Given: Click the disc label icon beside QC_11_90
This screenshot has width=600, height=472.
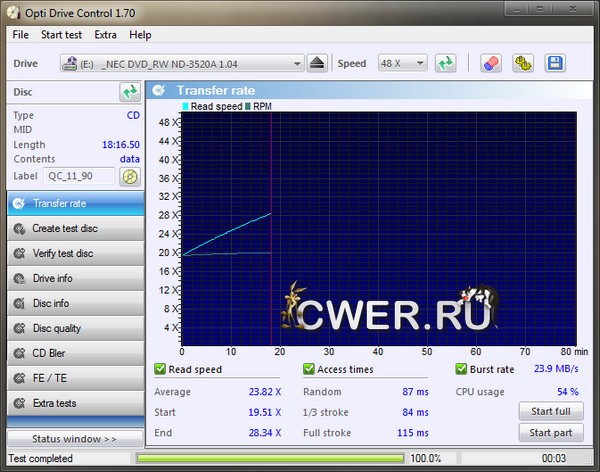Looking at the screenshot, I should pyautogui.click(x=130, y=176).
